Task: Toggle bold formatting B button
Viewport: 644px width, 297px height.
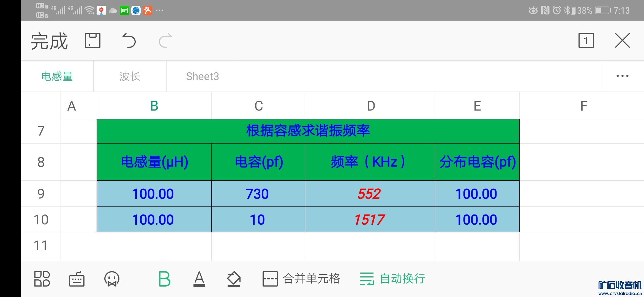Action: click(164, 279)
